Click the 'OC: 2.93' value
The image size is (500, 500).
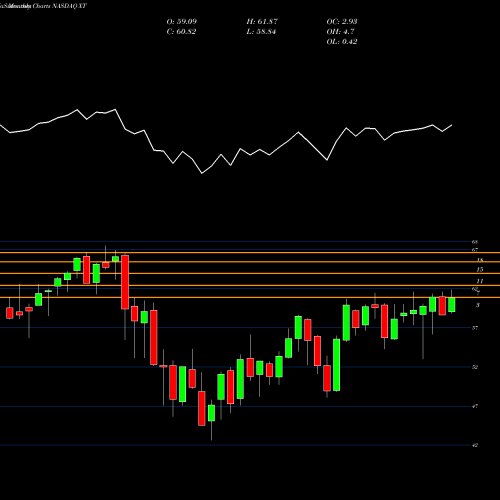click(x=342, y=22)
